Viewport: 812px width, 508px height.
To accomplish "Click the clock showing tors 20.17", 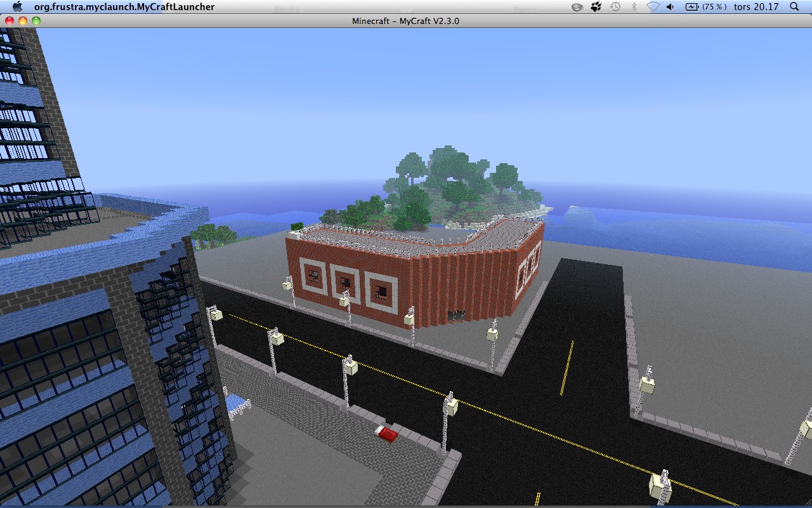I will point(755,7).
